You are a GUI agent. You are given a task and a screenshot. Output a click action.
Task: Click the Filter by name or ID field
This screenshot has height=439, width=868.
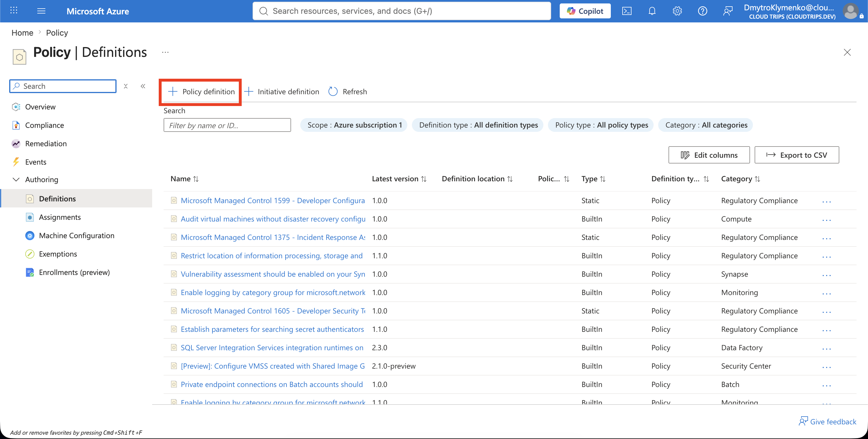227,125
